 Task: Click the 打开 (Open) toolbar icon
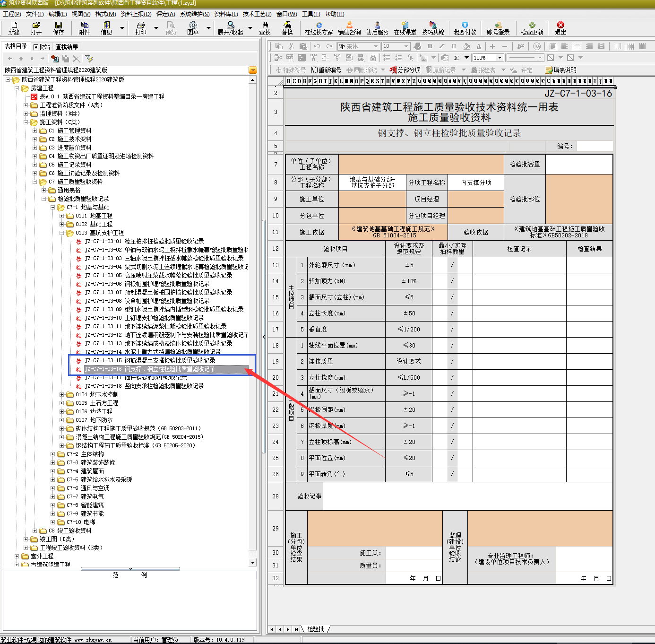point(36,28)
